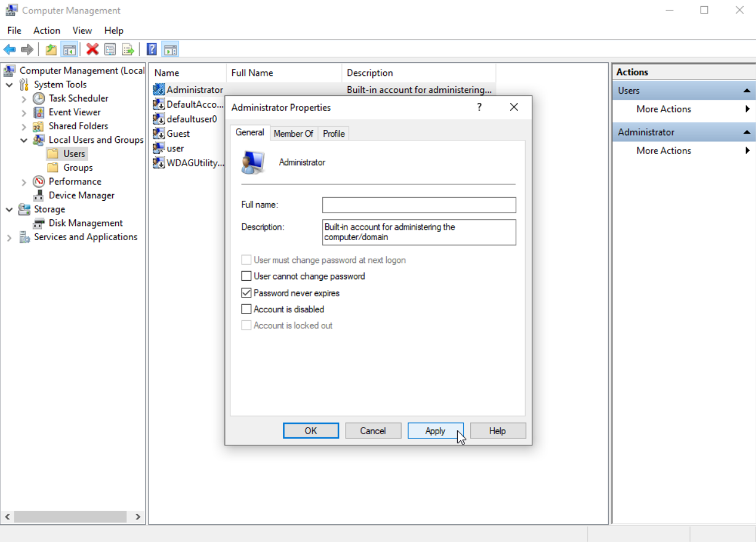Viewport: 756px width, 542px height.
Task: Click the Name column header
Action: 189,73
